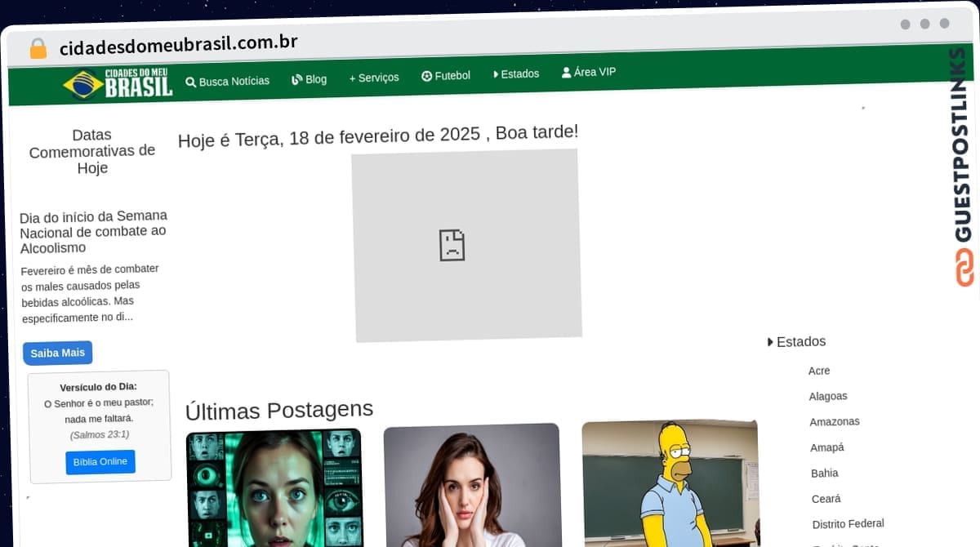Select Distrito Federal in the states list
The height and width of the screenshot is (547, 980).
click(x=849, y=524)
